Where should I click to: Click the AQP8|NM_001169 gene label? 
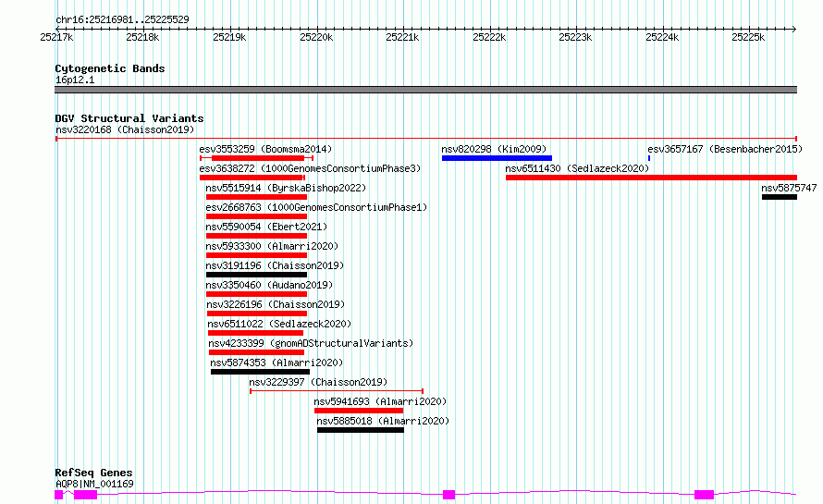[x=94, y=484]
